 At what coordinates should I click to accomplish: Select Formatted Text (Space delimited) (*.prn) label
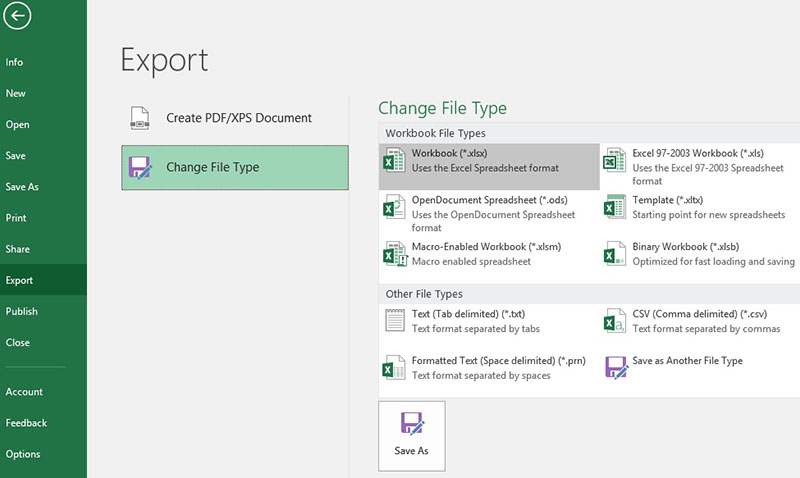pos(498,361)
